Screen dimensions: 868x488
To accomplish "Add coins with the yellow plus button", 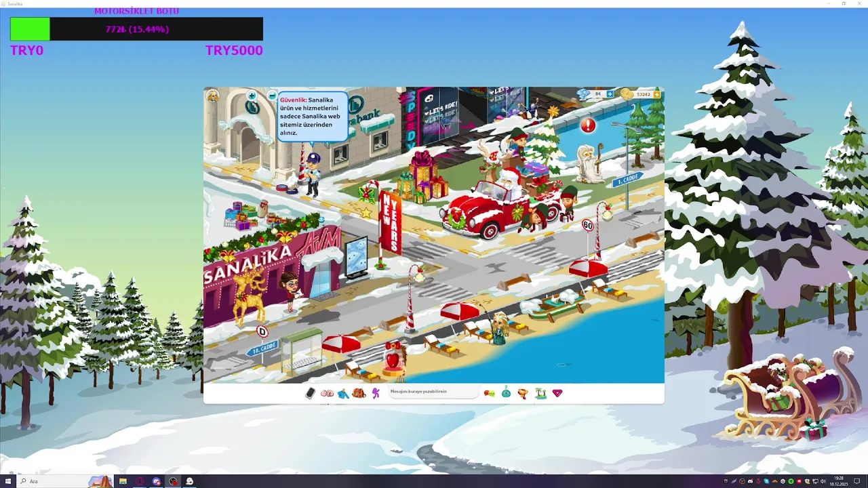I will [x=657, y=94].
